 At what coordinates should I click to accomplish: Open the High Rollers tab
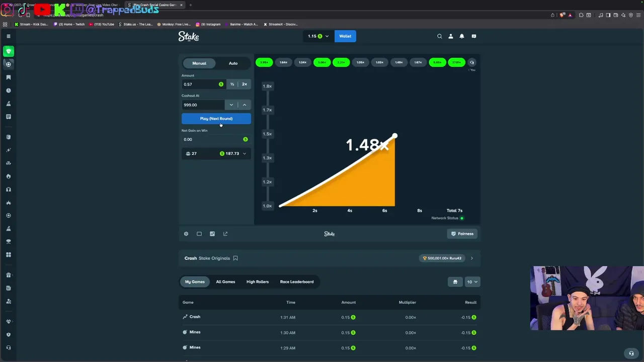(x=258, y=282)
